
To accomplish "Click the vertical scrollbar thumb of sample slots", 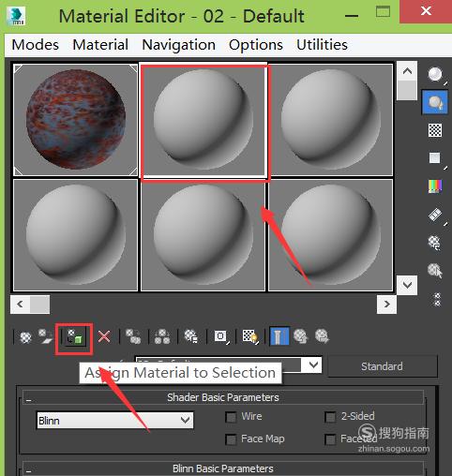I will tap(407, 91).
